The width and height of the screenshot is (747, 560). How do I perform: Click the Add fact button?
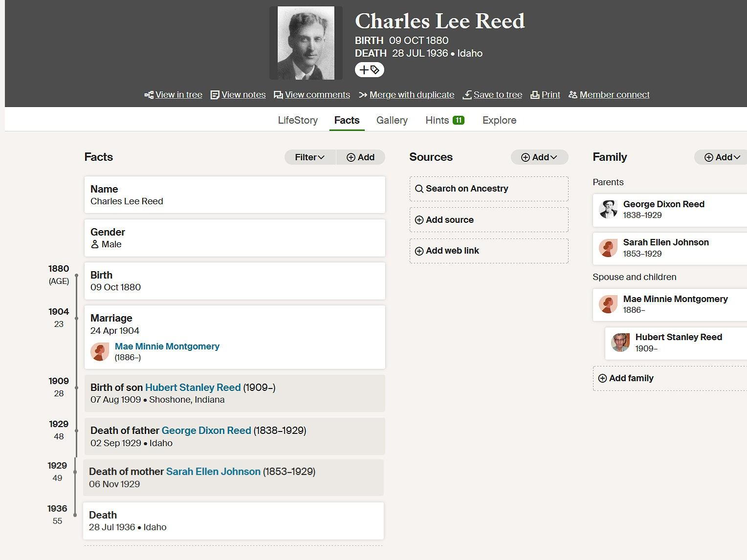tap(361, 157)
